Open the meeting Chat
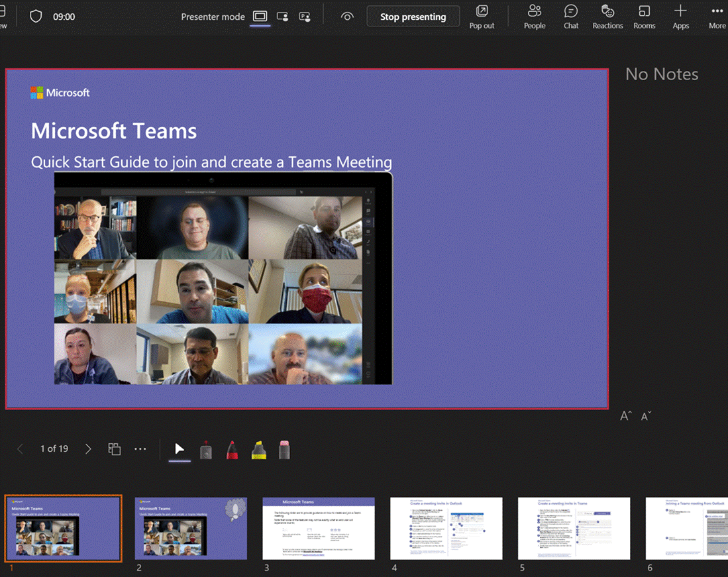 [x=570, y=17]
